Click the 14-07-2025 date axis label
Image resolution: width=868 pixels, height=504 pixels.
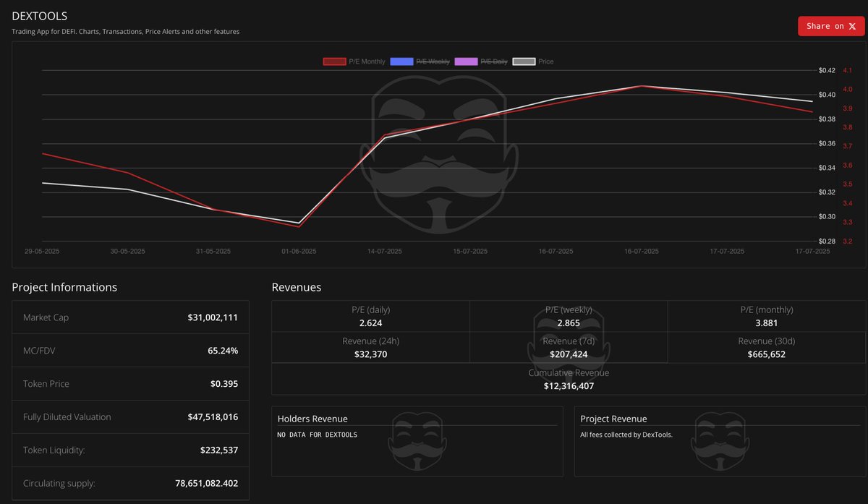click(x=384, y=252)
